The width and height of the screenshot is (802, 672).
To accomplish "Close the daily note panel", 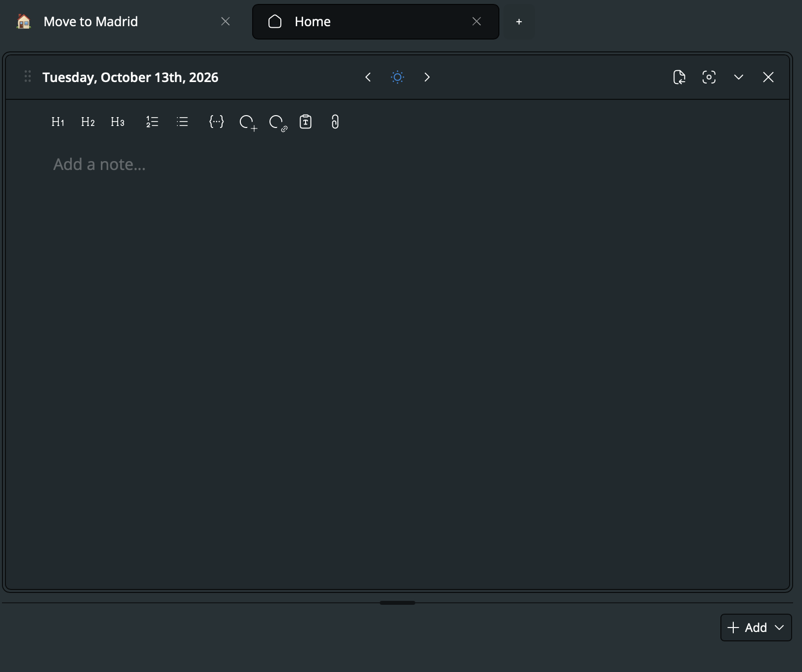I will pos(768,77).
